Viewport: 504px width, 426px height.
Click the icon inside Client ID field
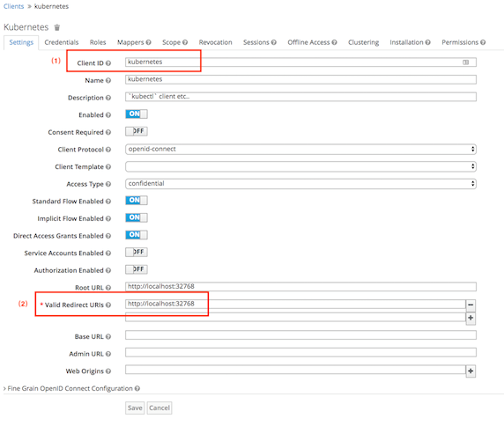point(465,62)
